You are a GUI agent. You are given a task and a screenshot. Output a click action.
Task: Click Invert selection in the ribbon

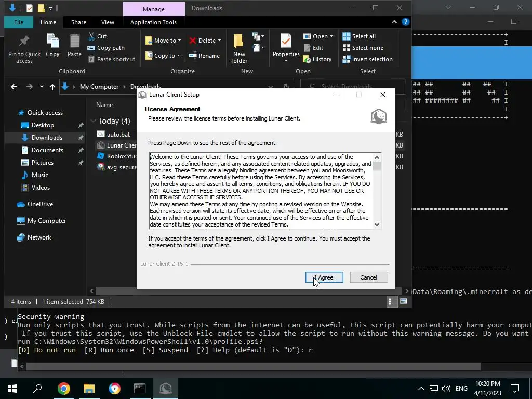click(367, 59)
